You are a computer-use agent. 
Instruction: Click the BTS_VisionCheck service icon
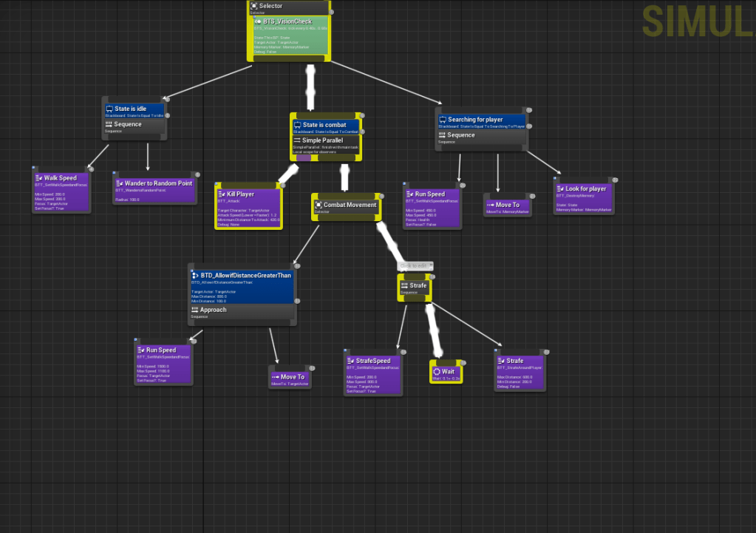[258, 21]
